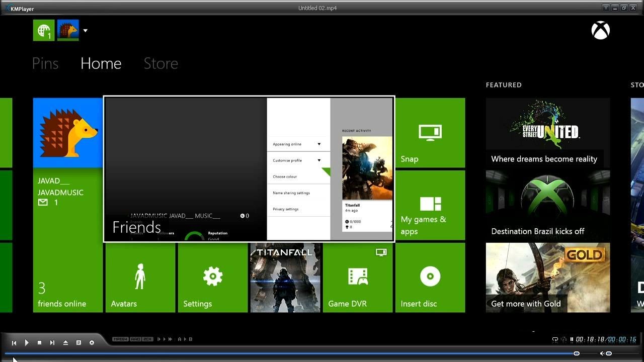Click the elapsed time display 00:18:18
644x362 pixels.
click(590, 339)
